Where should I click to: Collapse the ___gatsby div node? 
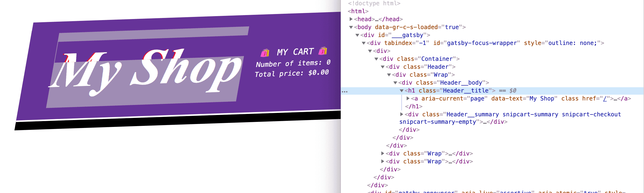tap(357, 35)
